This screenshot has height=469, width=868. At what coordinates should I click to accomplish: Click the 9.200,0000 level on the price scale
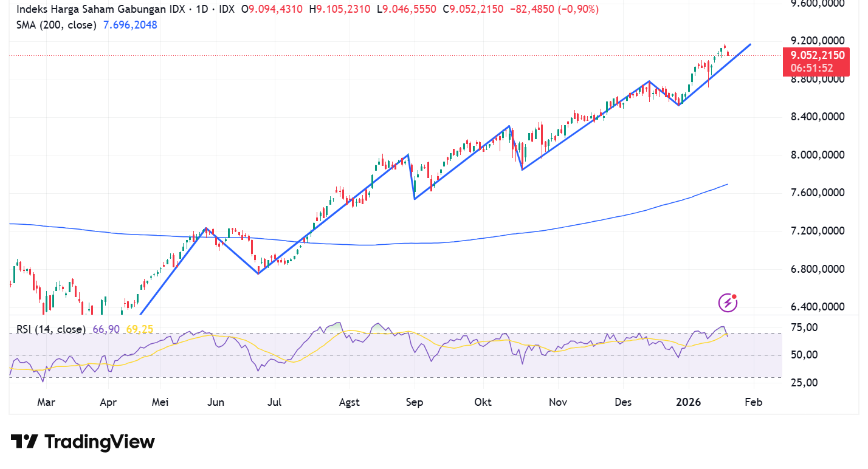coord(819,40)
